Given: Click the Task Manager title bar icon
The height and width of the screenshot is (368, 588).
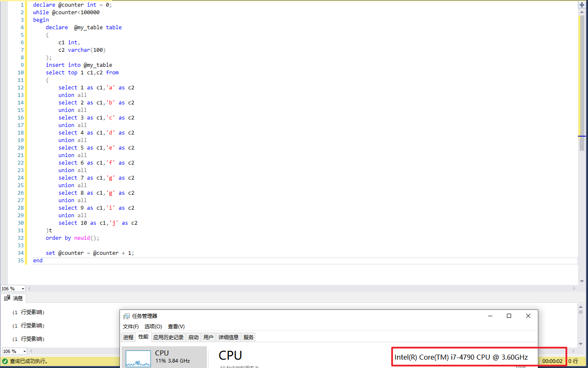Looking at the screenshot, I should coord(127,316).
